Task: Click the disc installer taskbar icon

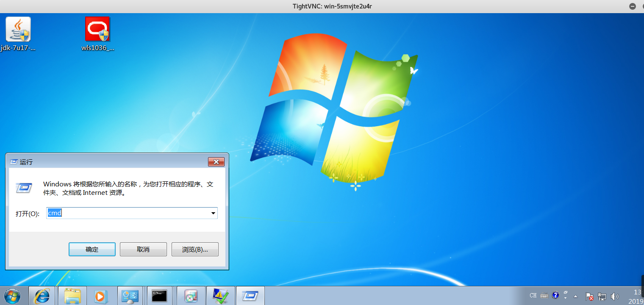Action: [191, 296]
